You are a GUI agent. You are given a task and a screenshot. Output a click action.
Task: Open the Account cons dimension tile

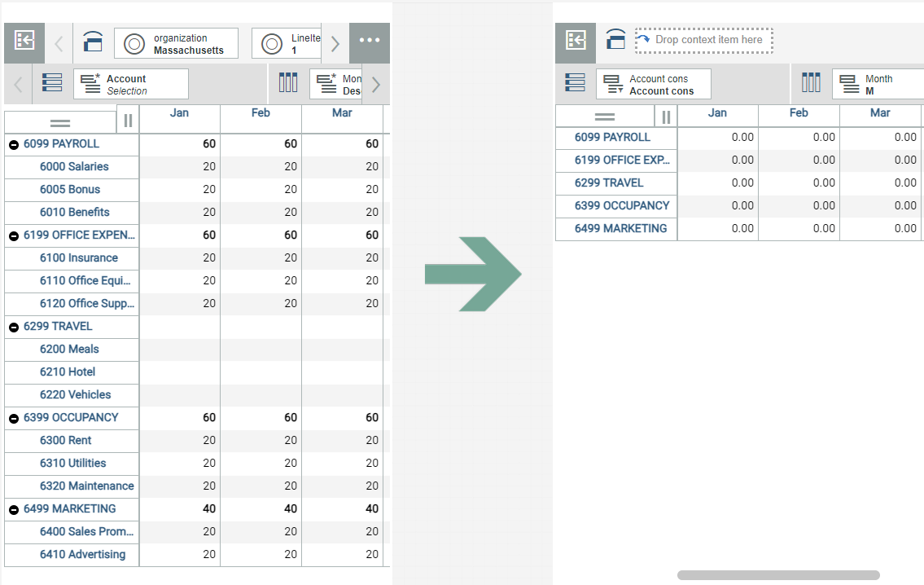[x=653, y=84]
